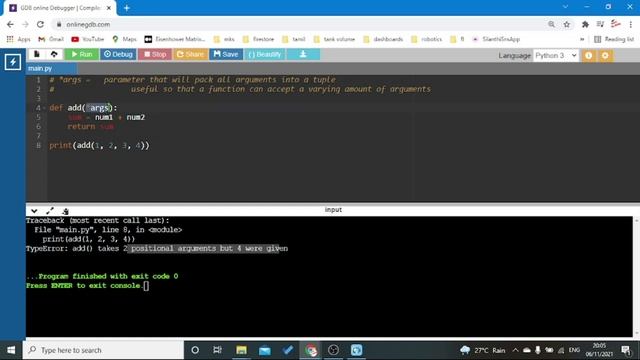
Task: Select the GDB online Debugger browser tab
Action: (x=60, y=8)
